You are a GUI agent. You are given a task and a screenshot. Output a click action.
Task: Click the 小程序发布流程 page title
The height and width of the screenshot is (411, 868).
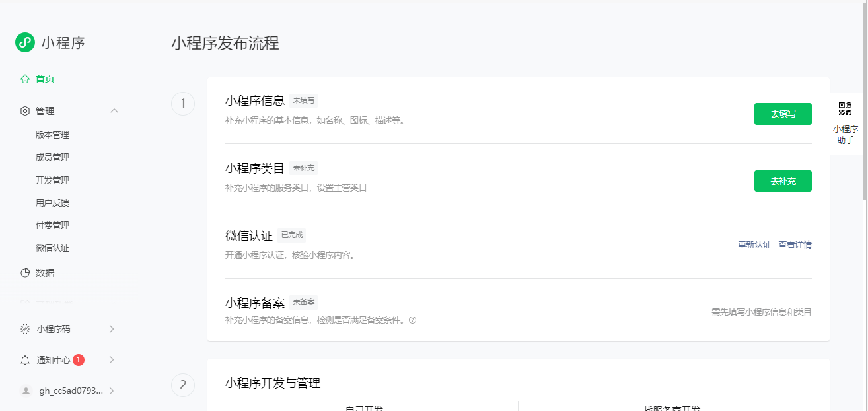[x=225, y=44]
